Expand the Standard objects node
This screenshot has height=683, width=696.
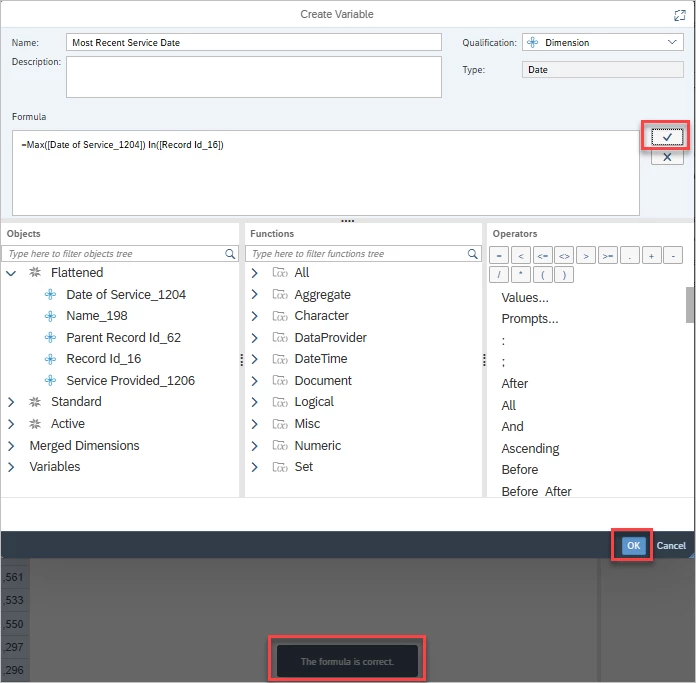(12, 402)
